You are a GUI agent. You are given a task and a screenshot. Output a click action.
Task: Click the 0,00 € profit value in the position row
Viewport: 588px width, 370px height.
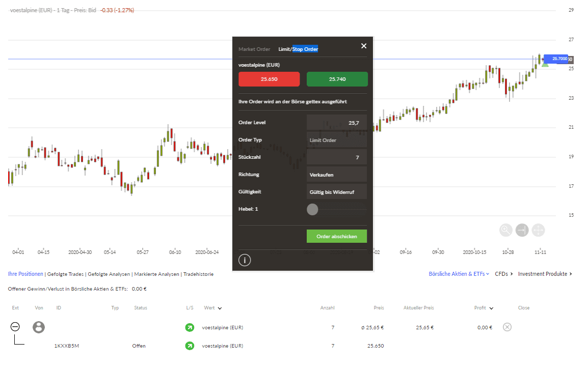coord(485,327)
